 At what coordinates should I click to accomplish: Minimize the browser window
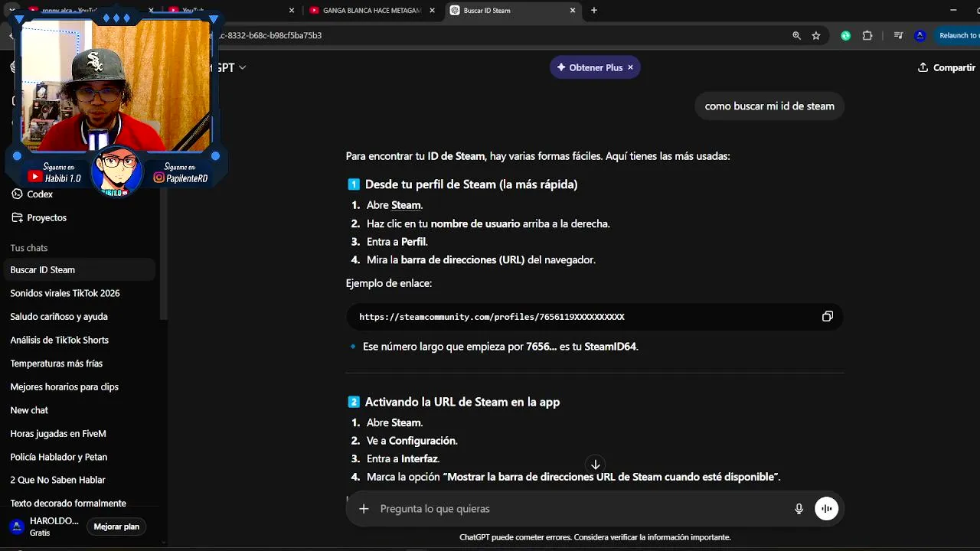tap(953, 11)
